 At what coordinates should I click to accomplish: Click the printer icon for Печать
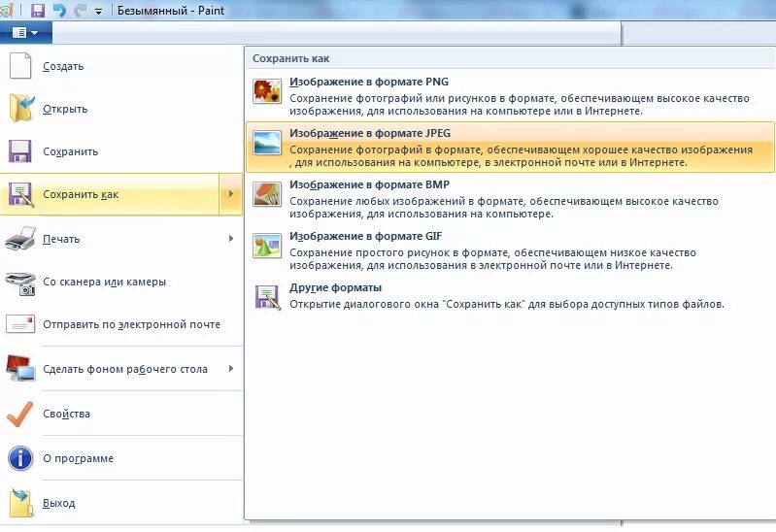click(x=20, y=239)
